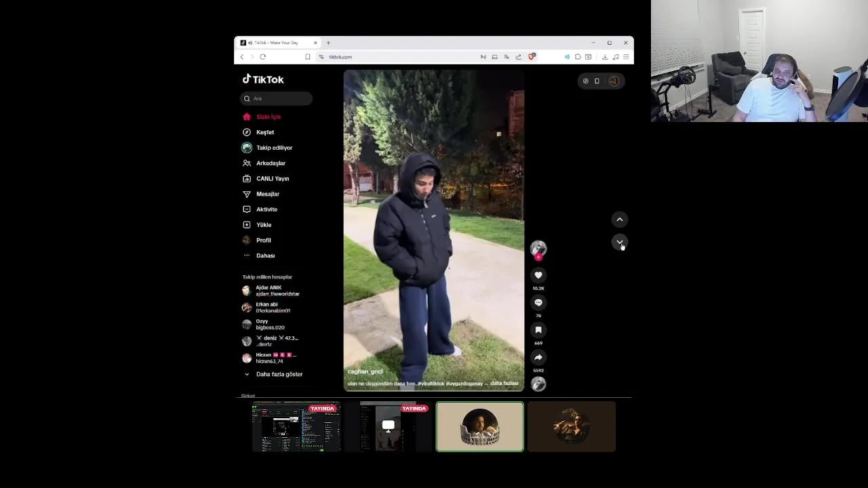Expand 'Daha fazla göster' accounts list
This screenshot has width=868, height=488.
pyautogui.click(x=273, y=374)
